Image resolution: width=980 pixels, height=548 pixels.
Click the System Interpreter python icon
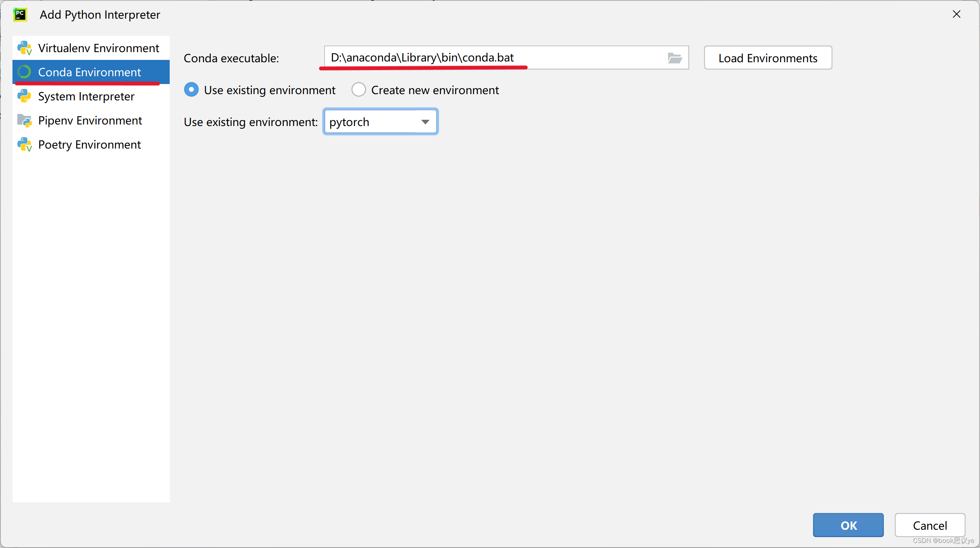click(x=24, y=96)
